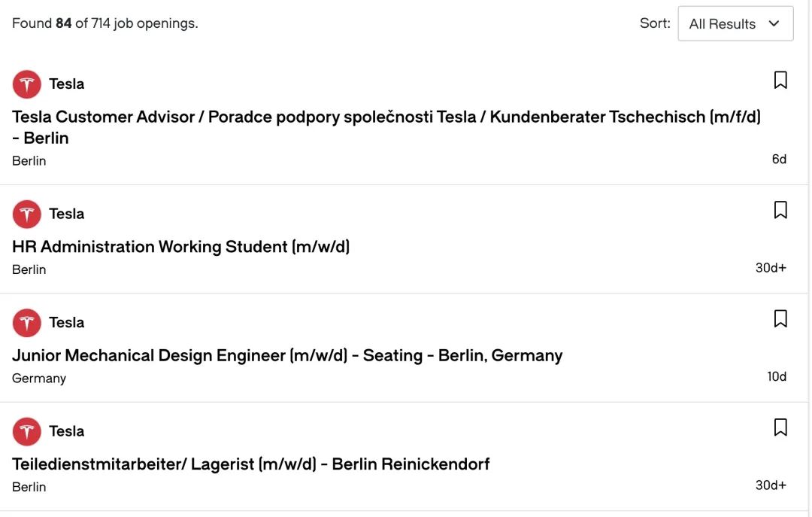
Task: Click Tesla company name above Teiledienstmitarbeiter listing
Action: coord(67,432)
